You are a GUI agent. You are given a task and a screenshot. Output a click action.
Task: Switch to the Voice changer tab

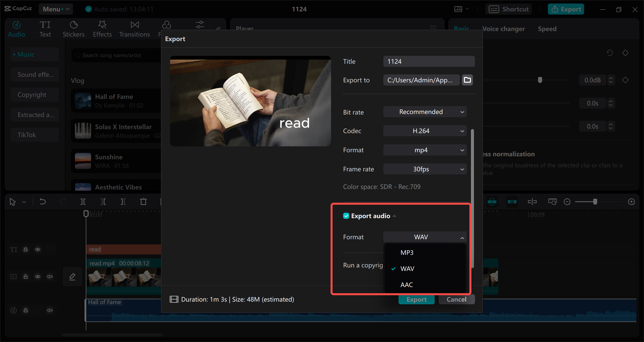504,29
